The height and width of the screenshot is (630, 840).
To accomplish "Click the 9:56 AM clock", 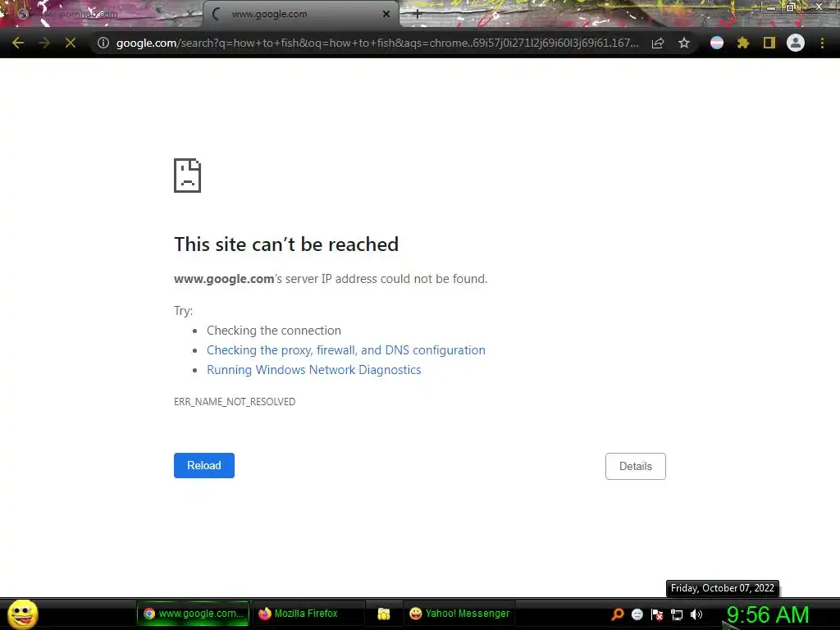I will (768, 615).
